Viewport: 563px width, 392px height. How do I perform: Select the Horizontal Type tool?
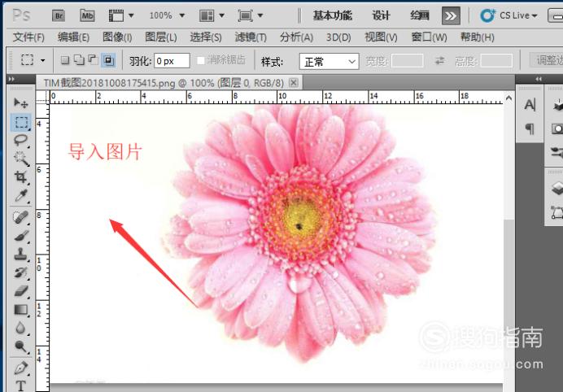click(21, 385)
